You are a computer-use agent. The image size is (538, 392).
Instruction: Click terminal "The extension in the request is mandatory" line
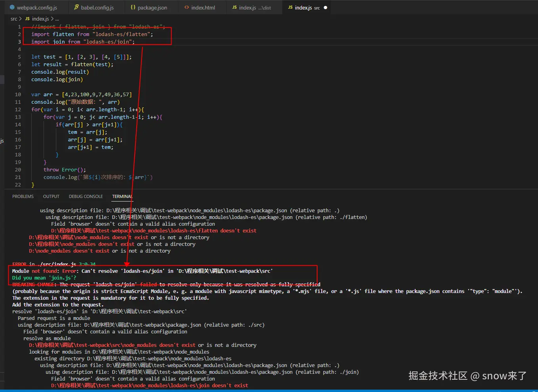point(111,298)
